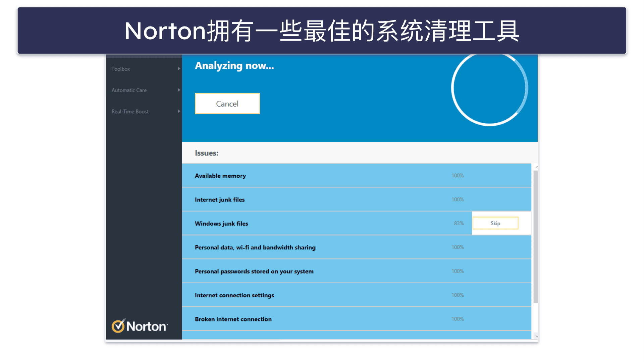644x362 pixels.
Task: Click the Analyzing now... heading
Action: tap(234, 66)
